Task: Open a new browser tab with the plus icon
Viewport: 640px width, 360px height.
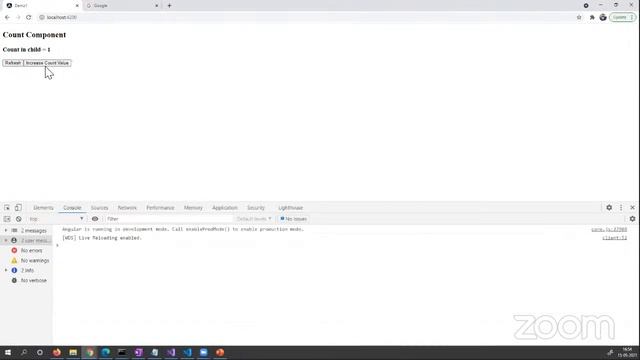Action: coord(169,6)
